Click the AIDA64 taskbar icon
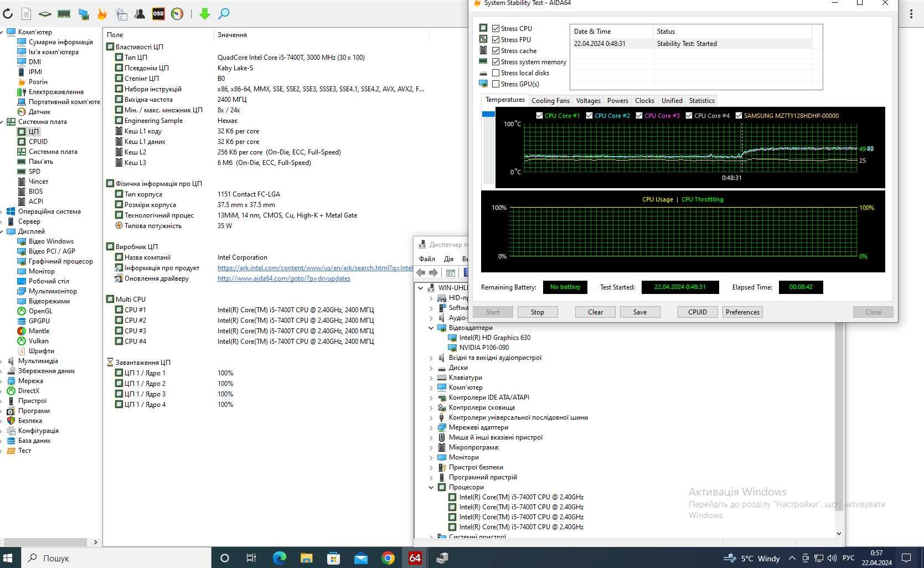 tap(415, 558)
